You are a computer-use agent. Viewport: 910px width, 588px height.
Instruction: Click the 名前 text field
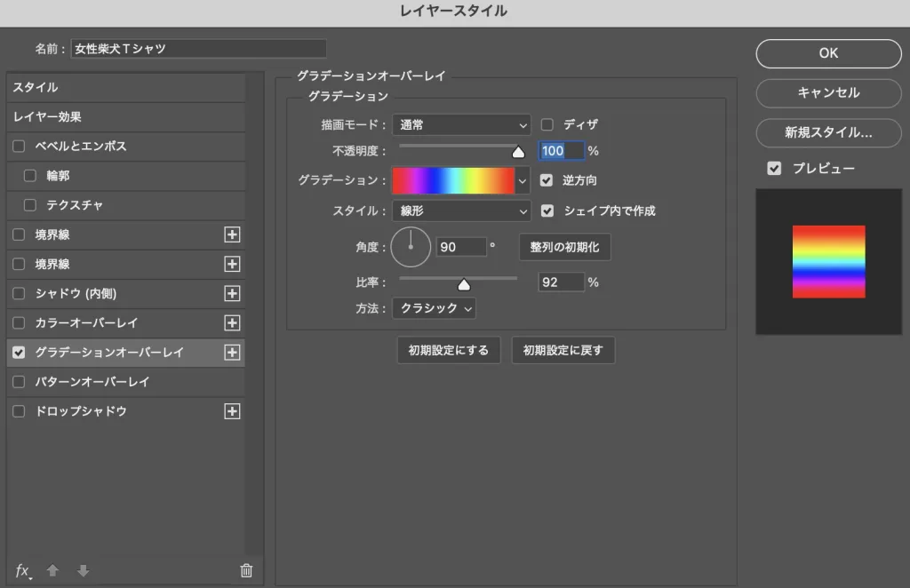(x=198, y=49)
